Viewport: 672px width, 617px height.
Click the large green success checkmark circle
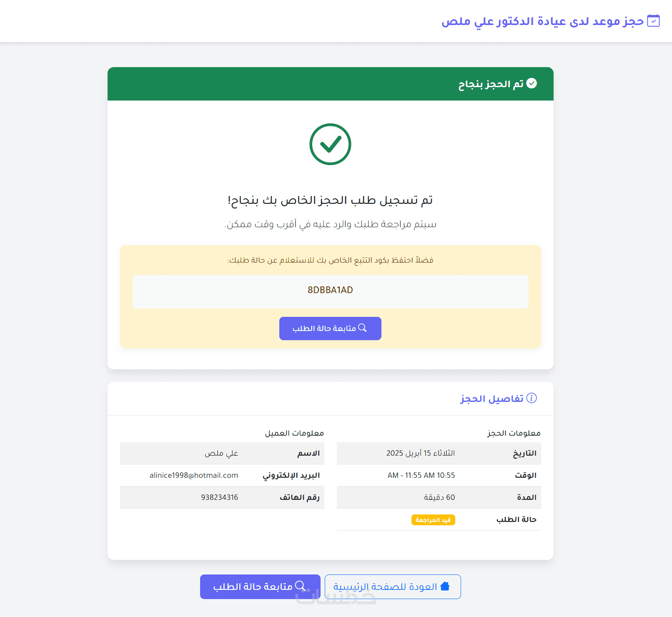(x=330, y=144)
